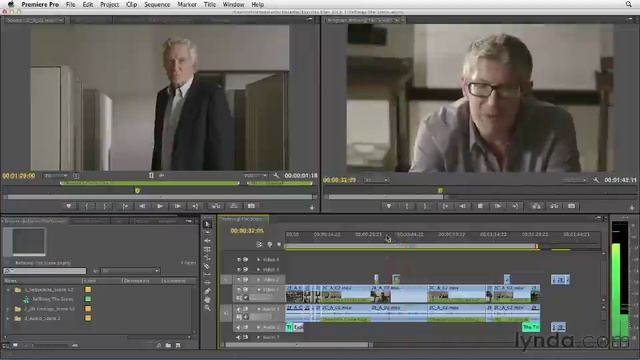The image size is (640, 360).
Task: Mute Audio 3 track speaker toggle
Action: [x=239, y=338]
